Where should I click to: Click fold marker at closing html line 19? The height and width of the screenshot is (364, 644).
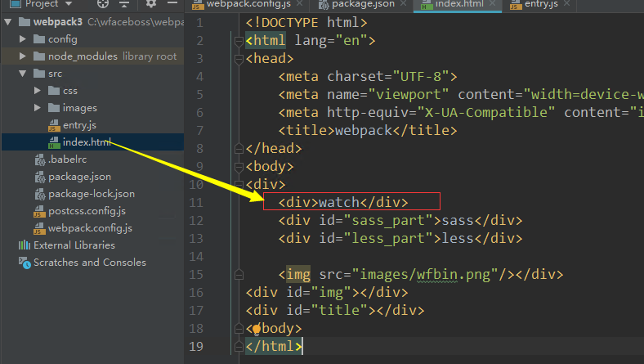click(239, 347)
